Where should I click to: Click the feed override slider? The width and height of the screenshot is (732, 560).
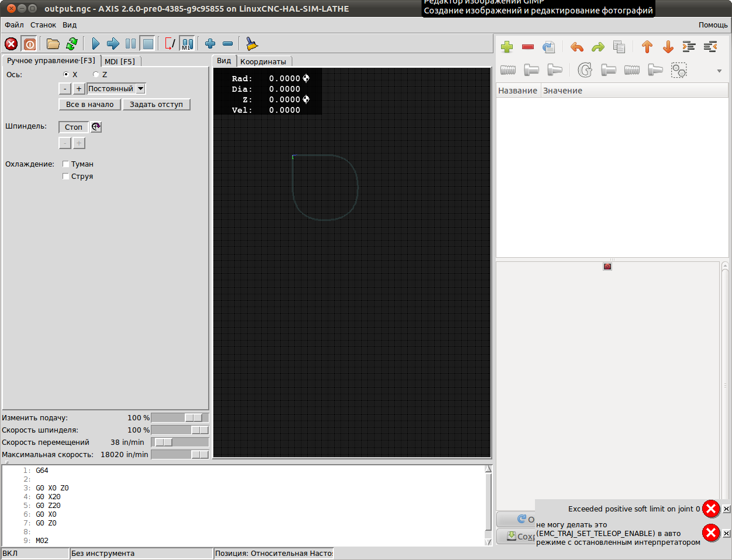[x=179, y=418]
